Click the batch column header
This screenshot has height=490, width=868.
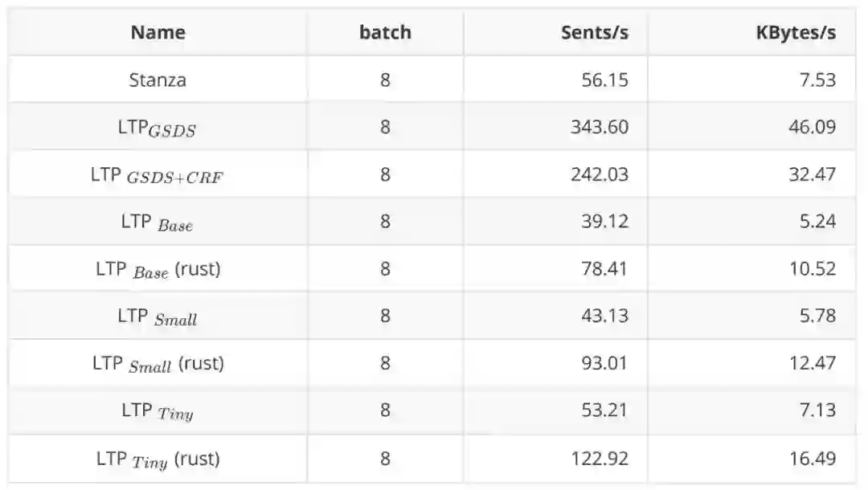[385, 33]
